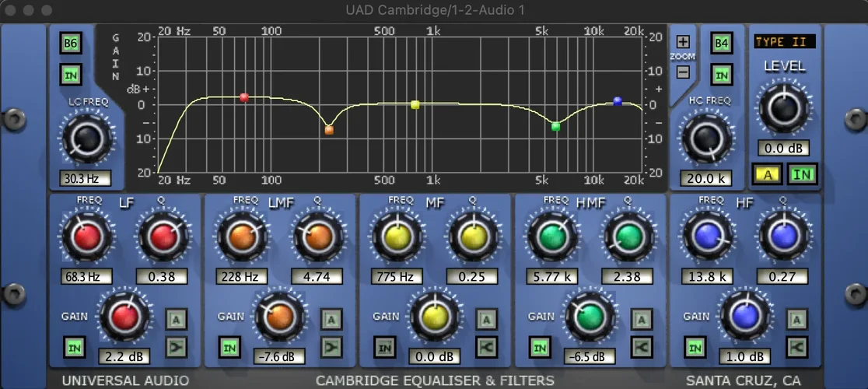Click the green HMF node on graph
The width and height of the screenshot is (868, 389).
[x=556, y=126]
